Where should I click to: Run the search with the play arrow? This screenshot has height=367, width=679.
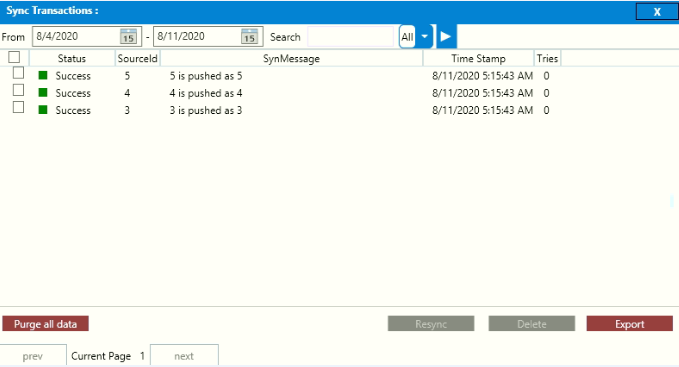[x=446, y=37]
